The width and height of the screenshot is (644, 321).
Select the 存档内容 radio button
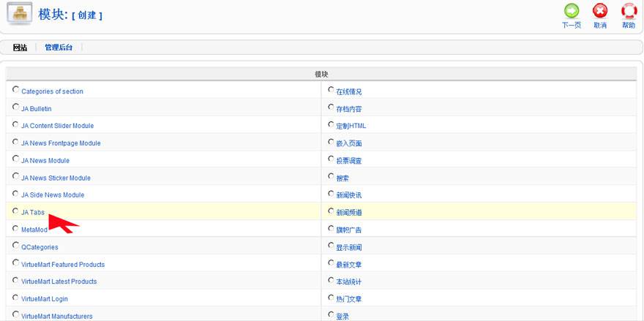click(x=331, y=107)
